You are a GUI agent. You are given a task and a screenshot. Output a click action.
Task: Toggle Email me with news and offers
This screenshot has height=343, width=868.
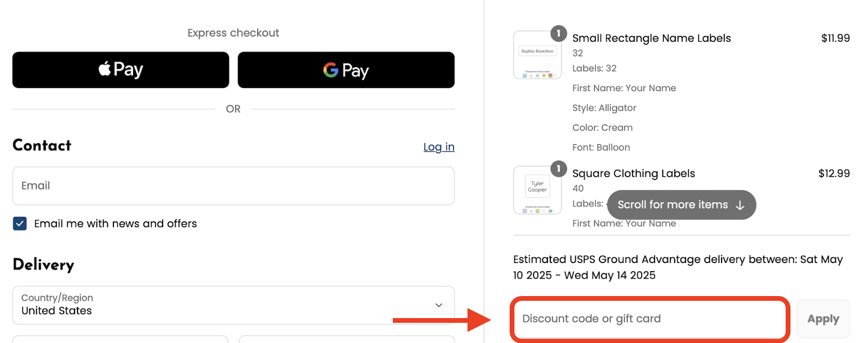[20, 224]
